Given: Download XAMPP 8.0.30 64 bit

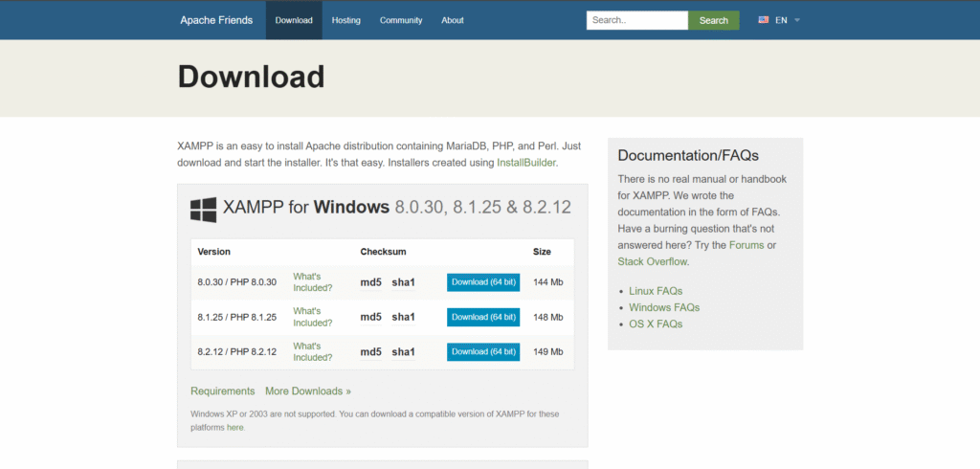Looking at the screenshot, I should pyautogui.click(x=483, y=282).
